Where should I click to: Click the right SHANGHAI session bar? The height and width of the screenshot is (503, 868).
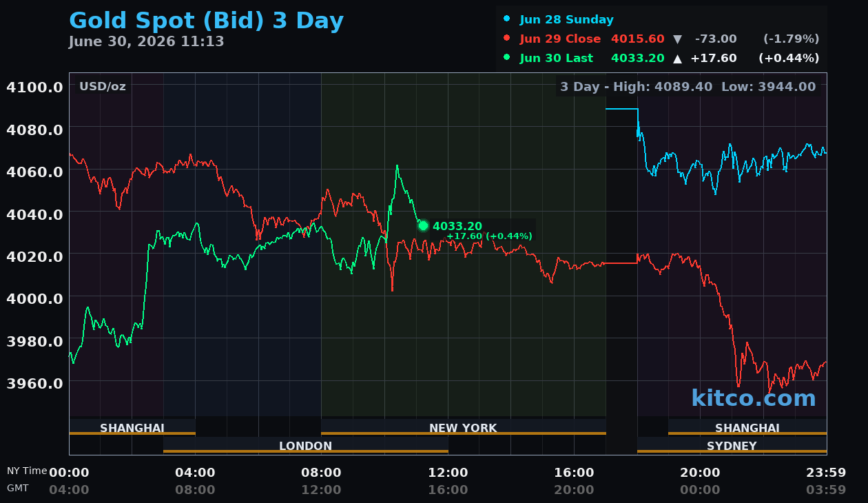pos(747,428)
